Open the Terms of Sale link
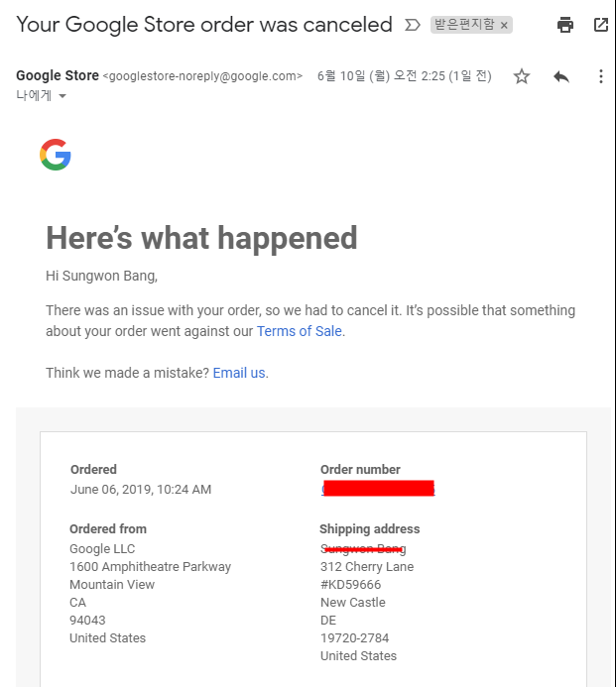This screenshot has height=687, width=616. 300,331
